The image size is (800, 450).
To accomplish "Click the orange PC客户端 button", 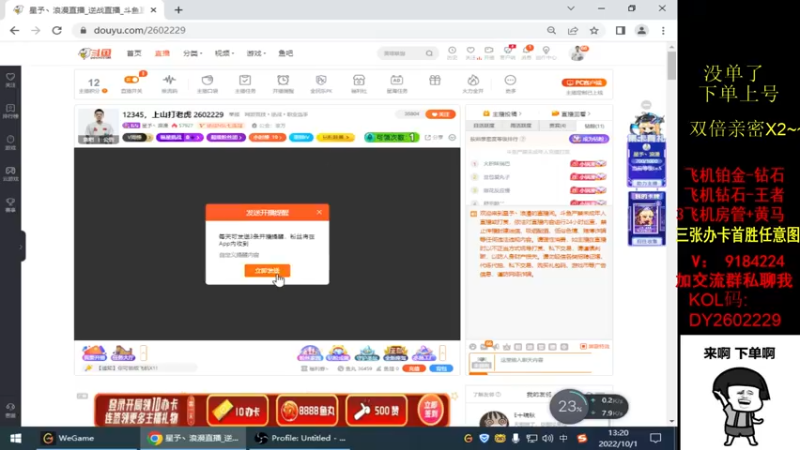I will point(584,82).
